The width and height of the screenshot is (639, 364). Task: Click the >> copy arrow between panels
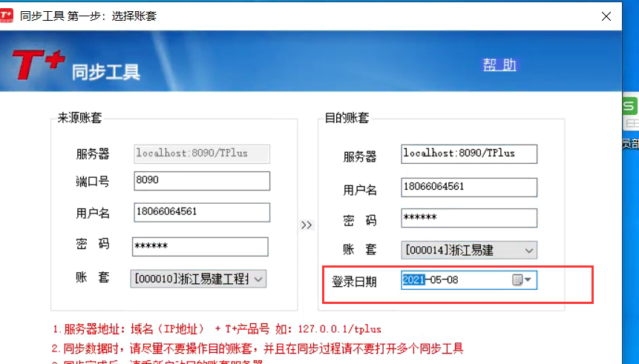click(x=307, y=225)
